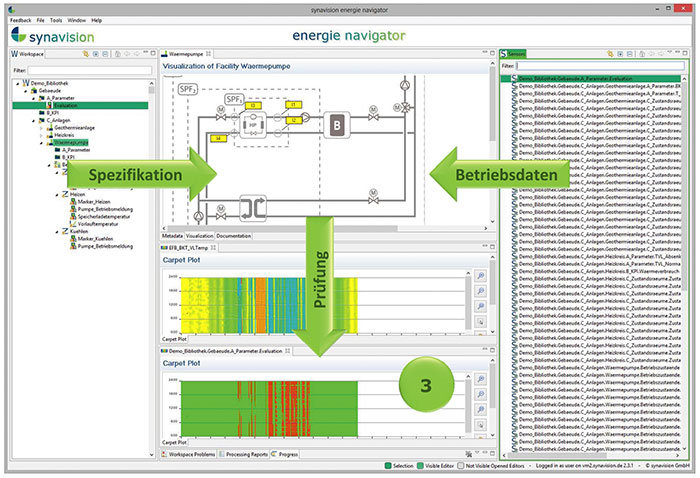
Task: Click Expand All icon in Sensors panel toolbar
Action: [x=620, y=54]
